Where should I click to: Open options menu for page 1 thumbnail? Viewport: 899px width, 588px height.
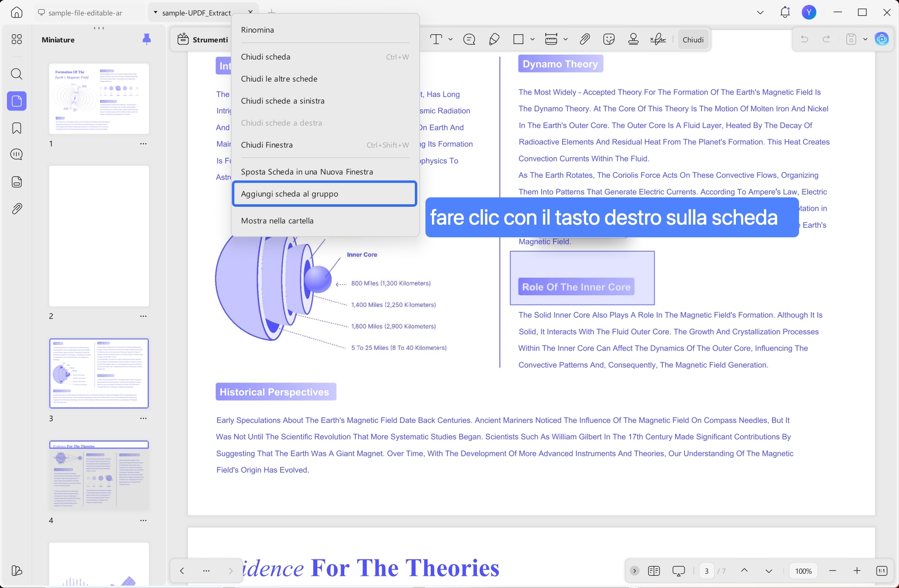pyautogui.click(x=143, y=144)
